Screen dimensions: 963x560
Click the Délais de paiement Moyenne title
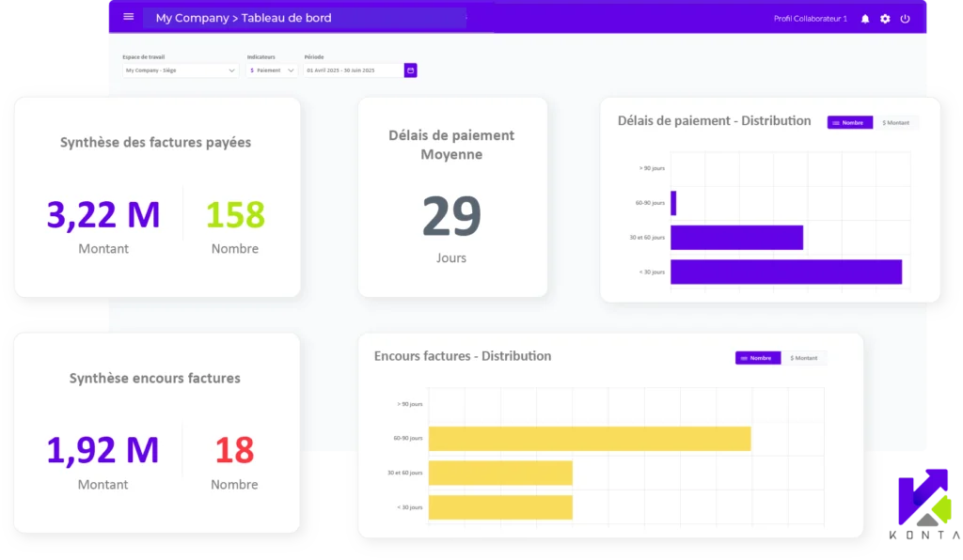(x=451, y=145)
